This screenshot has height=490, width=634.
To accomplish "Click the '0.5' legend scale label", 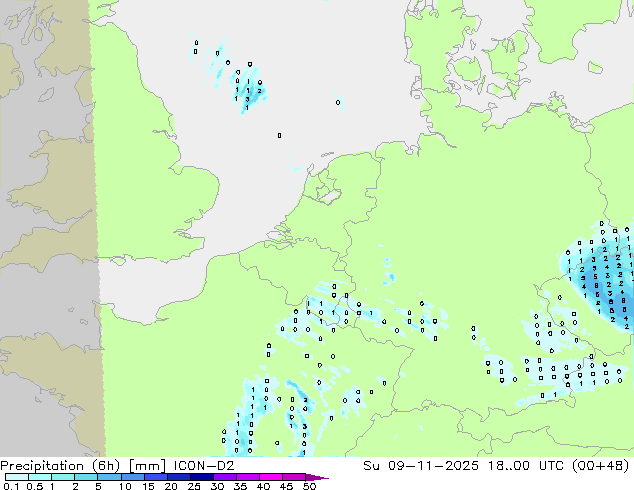I will (x=34, y=486).
